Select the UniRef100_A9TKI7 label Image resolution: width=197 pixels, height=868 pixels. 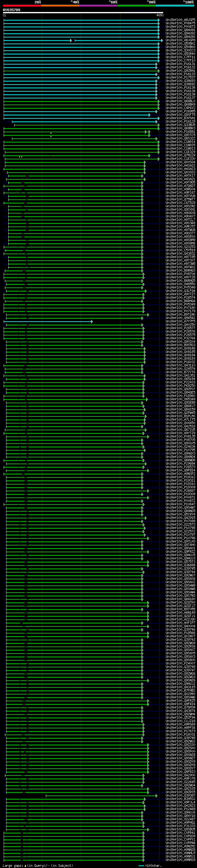[180, 176]
